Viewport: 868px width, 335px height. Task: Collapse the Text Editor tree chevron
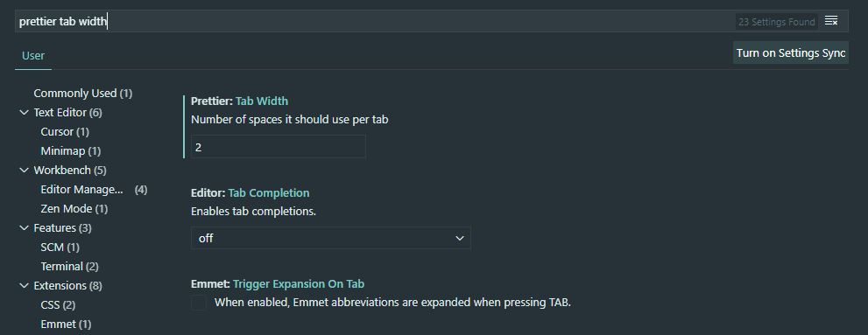tap(24, 112)
